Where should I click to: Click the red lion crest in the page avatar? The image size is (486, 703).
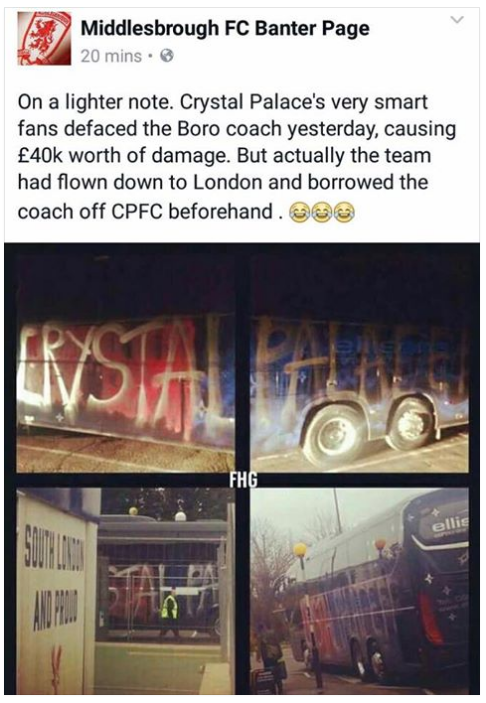[x=44, y=40]
